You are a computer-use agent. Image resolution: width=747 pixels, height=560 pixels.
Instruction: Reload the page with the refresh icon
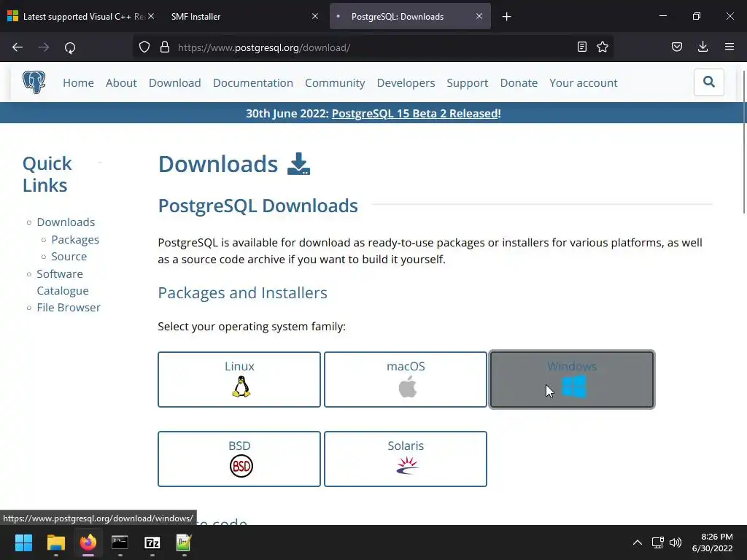pos(70,47)
